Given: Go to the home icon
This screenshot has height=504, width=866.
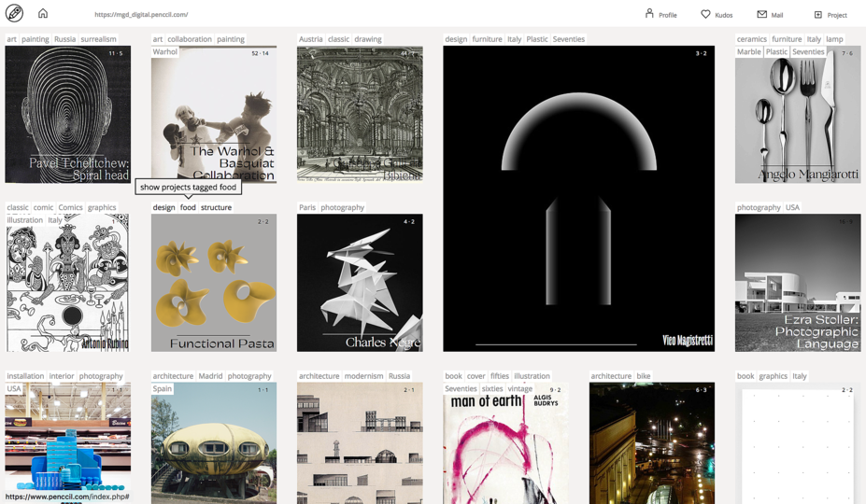Looking at the screenshot, I should [x=43, y=13].
